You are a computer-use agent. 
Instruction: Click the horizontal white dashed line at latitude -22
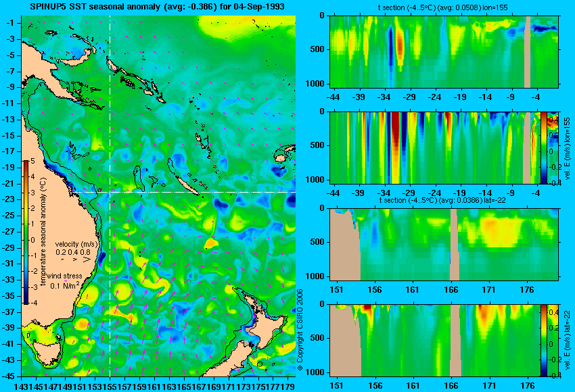pos(185,192)
